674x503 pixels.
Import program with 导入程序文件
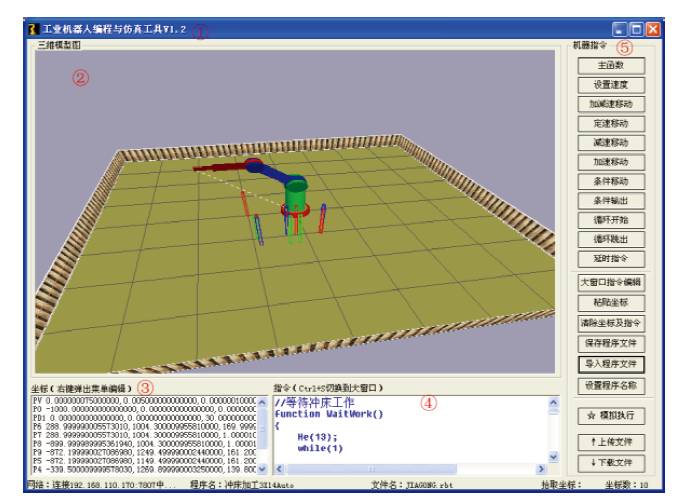click(x=611, y=363)
